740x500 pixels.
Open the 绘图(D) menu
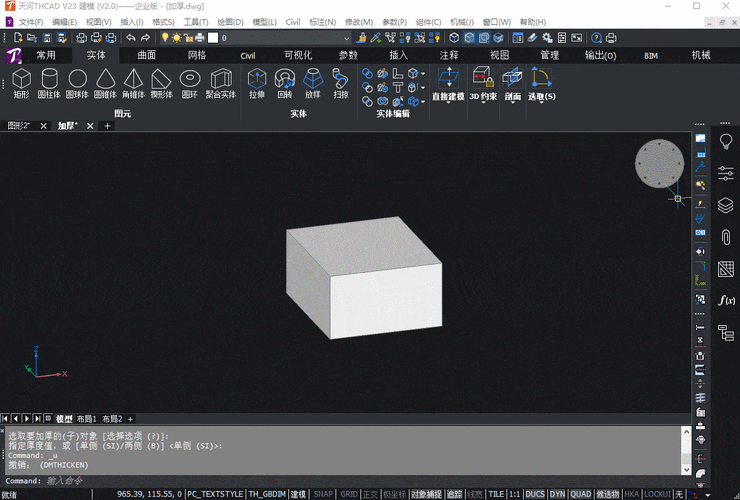[229, 21]
